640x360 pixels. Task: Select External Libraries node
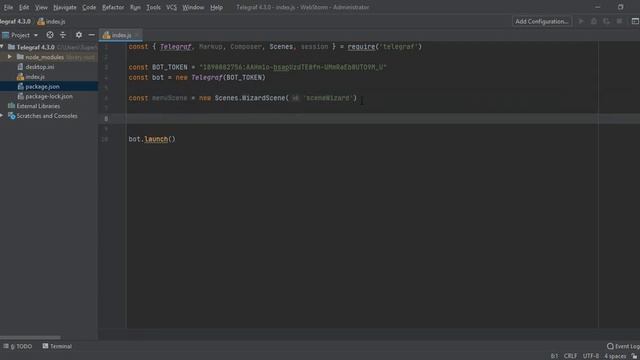[38, 106]
